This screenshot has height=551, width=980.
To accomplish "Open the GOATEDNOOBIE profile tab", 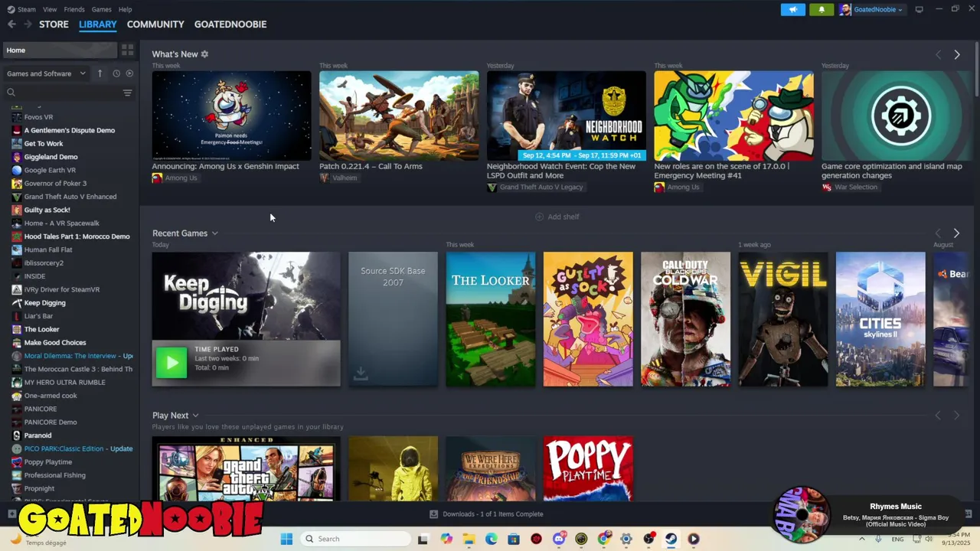I will coord(230,24).
